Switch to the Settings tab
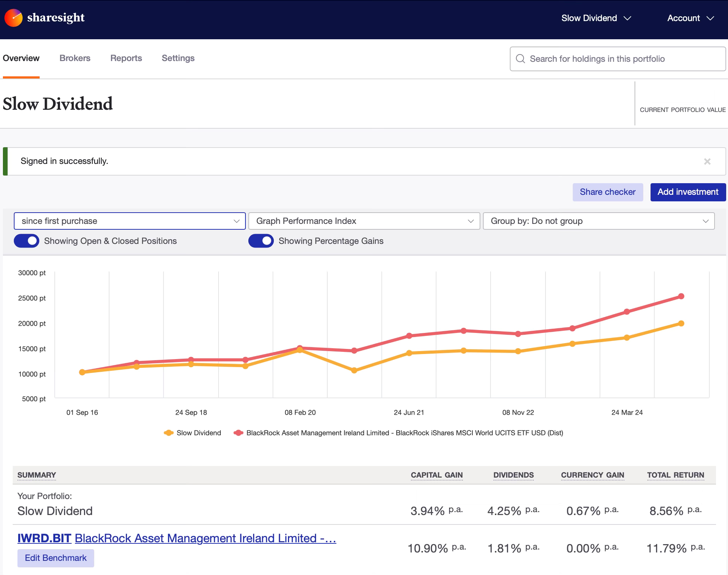The image size is (728, 575). pos(178,58)
